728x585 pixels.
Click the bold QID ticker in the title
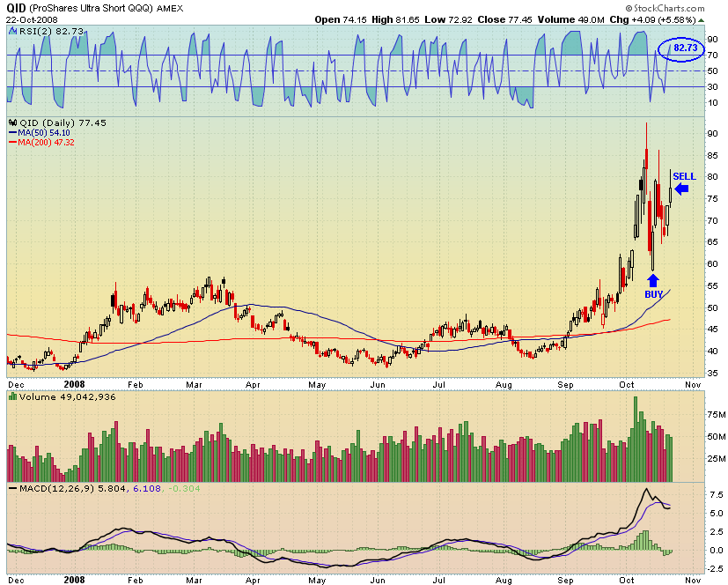(x=16, y=8)
